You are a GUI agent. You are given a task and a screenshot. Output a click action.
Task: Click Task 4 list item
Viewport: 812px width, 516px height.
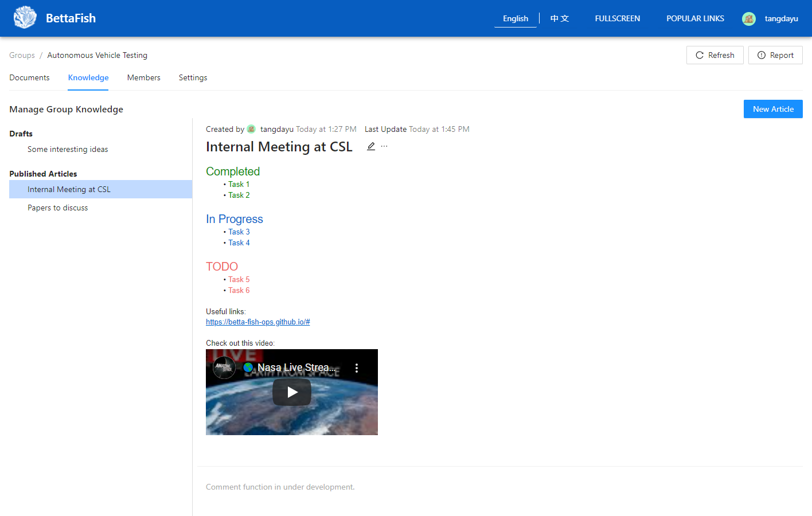click(239, 243)
